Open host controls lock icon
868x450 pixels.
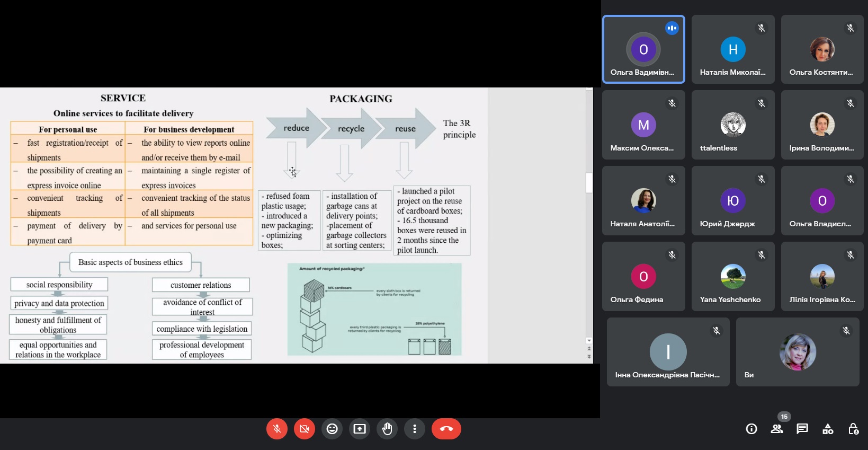click(x=853, y=429)
